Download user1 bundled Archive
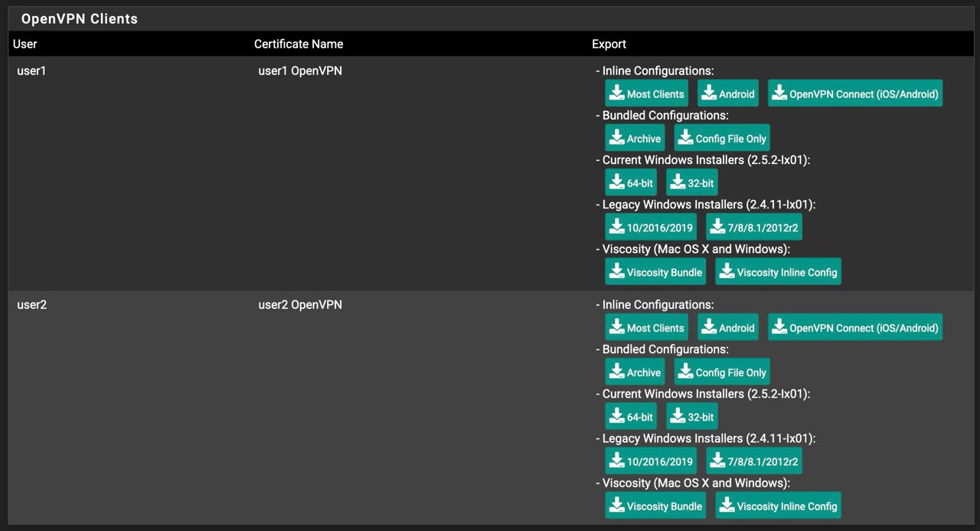 pos(635,138)
